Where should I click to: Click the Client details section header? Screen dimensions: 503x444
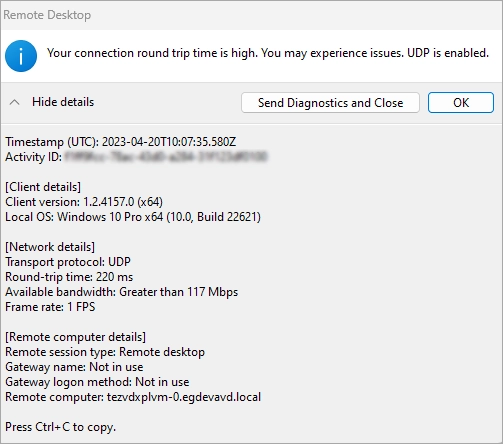pos(43,187)
